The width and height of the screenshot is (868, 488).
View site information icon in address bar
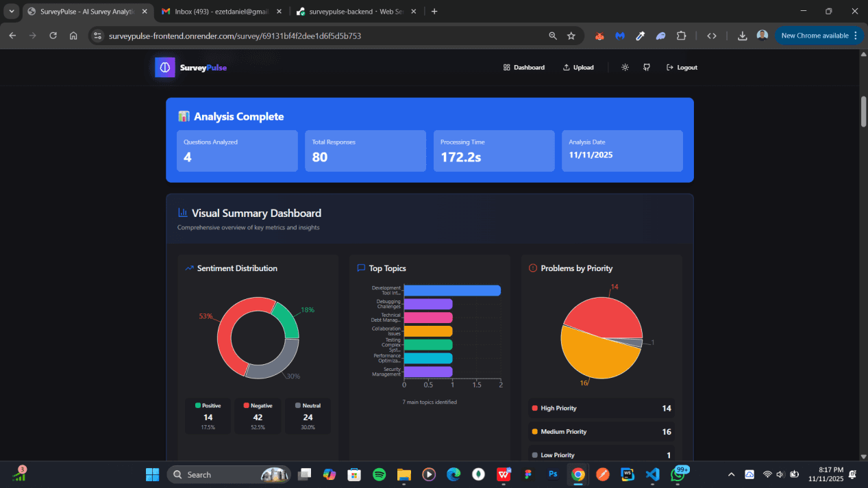(97, 36)
